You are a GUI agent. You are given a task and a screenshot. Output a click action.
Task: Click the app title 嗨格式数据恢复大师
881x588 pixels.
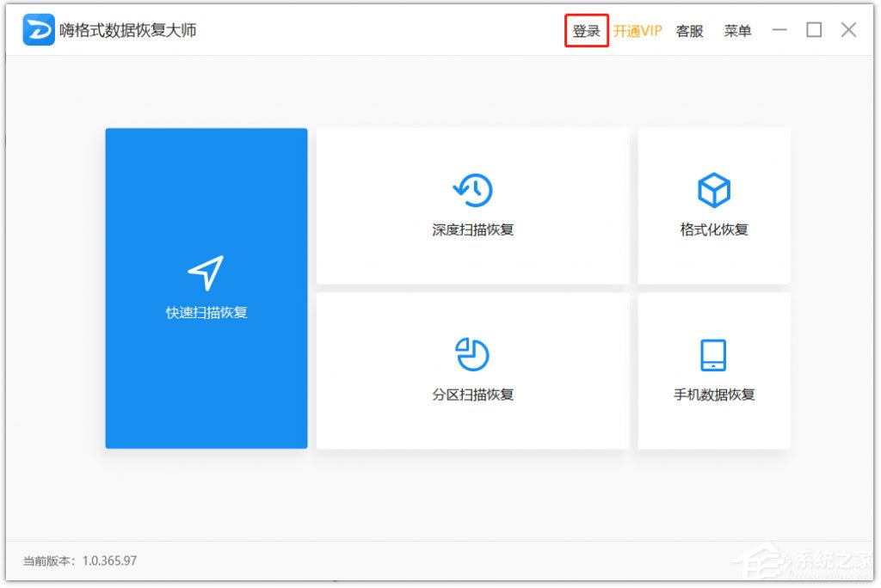126,28
